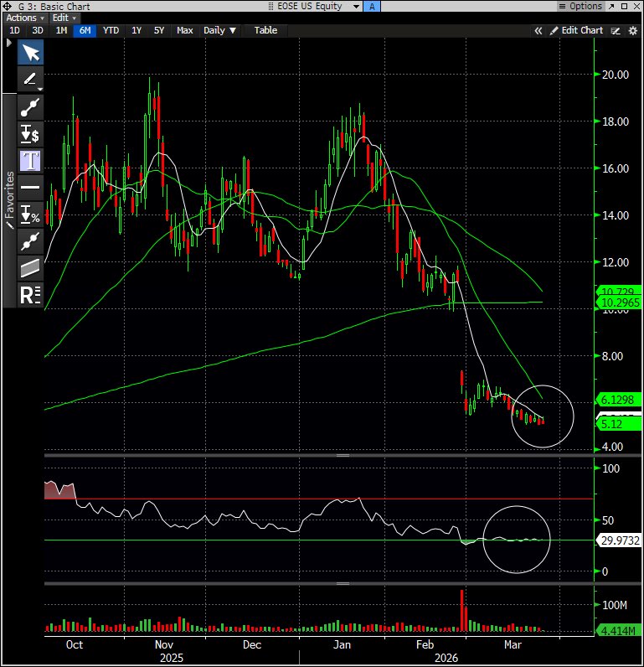
Task: Activate the text annotation tool
Action: 30,161
